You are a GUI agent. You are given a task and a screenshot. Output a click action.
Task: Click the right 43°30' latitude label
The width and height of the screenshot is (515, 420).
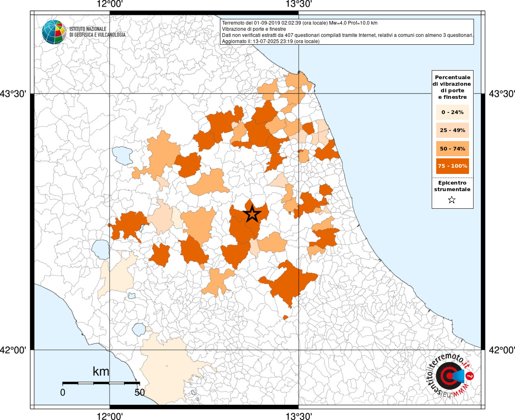(502, 94)
